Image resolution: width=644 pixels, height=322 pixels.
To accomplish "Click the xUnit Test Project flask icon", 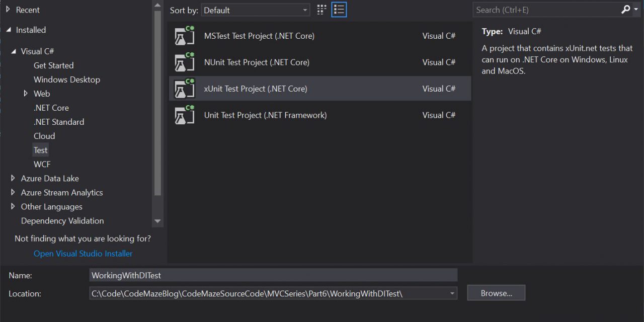I will (184, 89).
